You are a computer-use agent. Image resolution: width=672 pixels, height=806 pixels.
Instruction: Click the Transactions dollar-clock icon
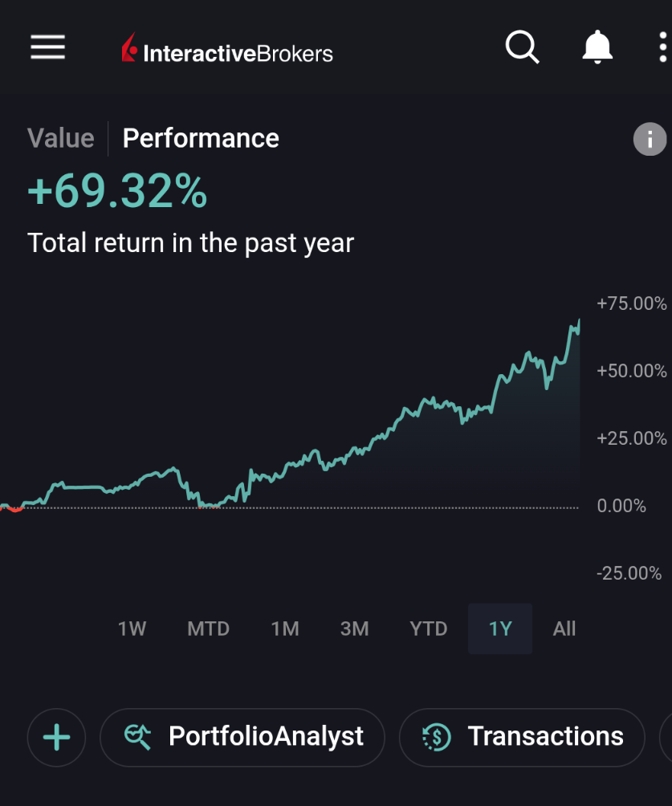coord(436,736)
